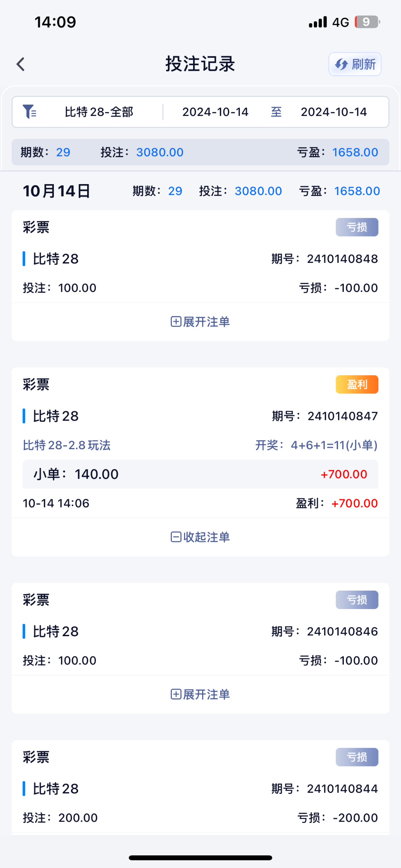Click the refresh 刷新 button
Screen dimensions: 401x868
click(x=355, y=64)
